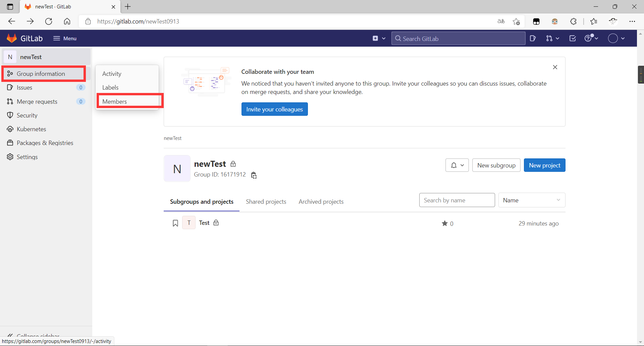
Task: Open the Help question mark menu
Action: (x=591, y=38)
